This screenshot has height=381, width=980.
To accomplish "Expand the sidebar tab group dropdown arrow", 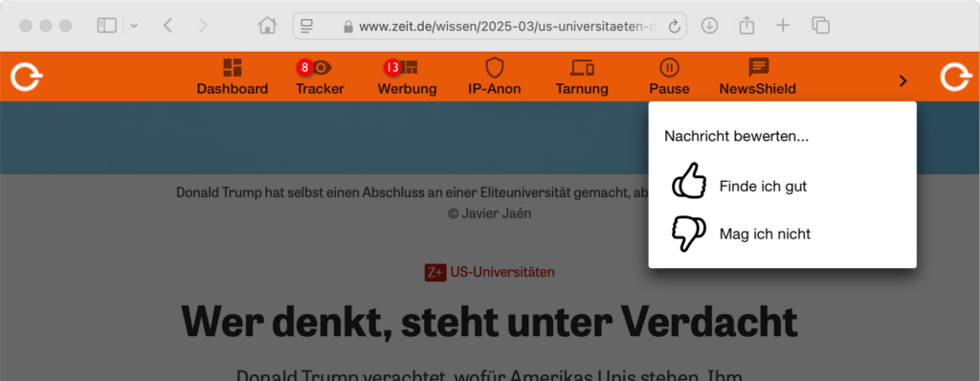I will click(x=134, y=26).
